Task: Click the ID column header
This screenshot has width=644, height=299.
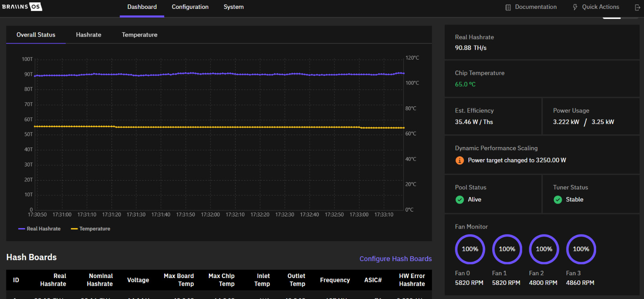Action: pyautogui.click(x=16, y=280)
